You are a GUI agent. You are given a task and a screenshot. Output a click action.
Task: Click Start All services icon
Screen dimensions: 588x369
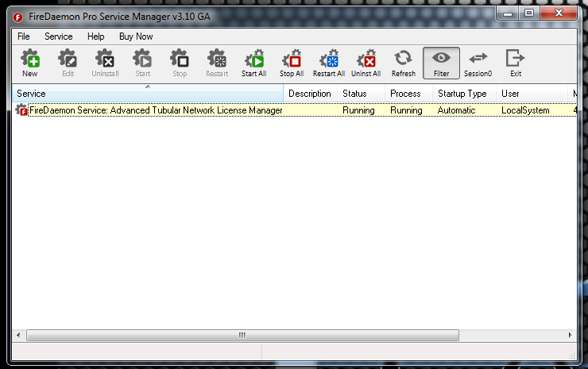254,63
